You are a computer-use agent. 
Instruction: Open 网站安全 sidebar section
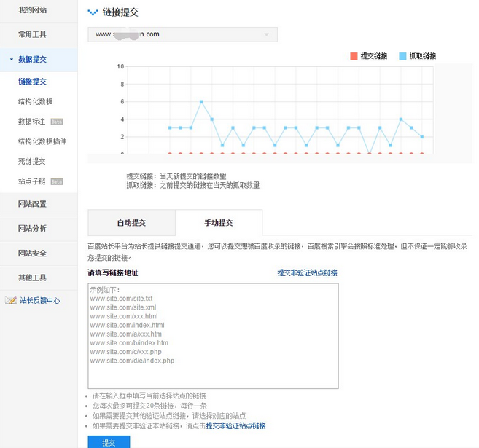[x=32, y=253]
